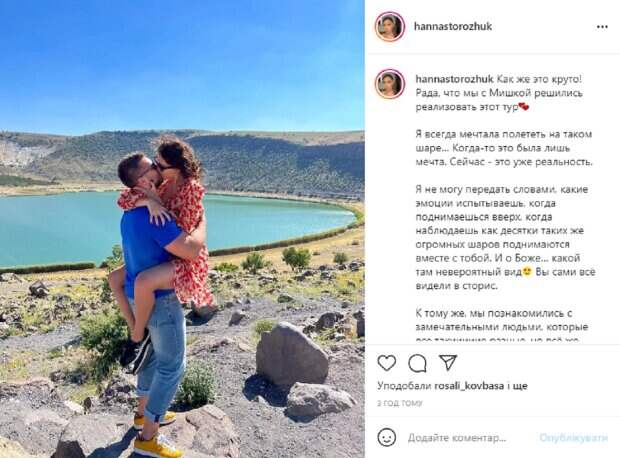
Task: Click the 'Уподобали' likes label
Action: point(404,386)
